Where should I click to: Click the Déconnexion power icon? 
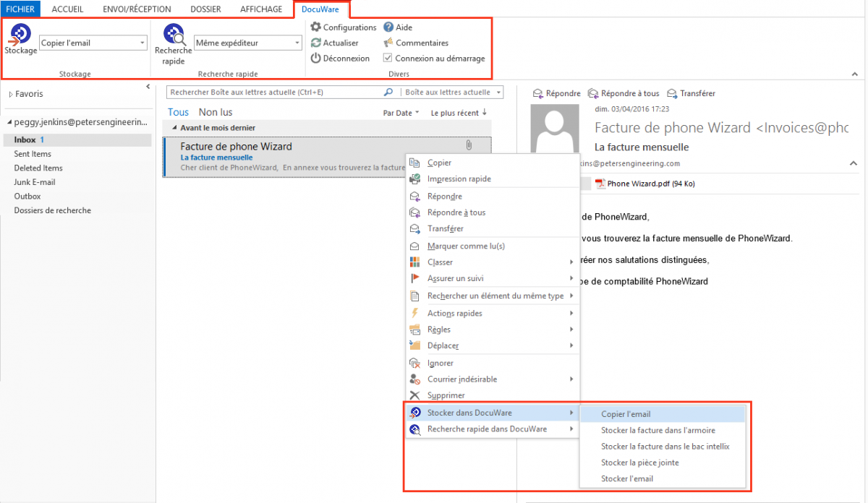(315, 59)
